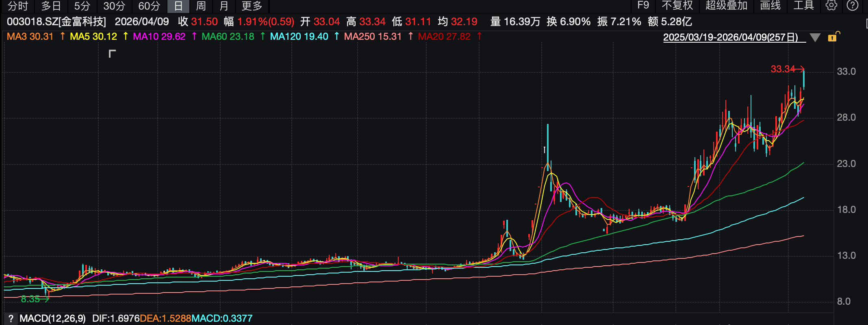Click the turnover rate 6.90%
The height and width of the screenshot is (325, 868).
click(x=575, y=22)
